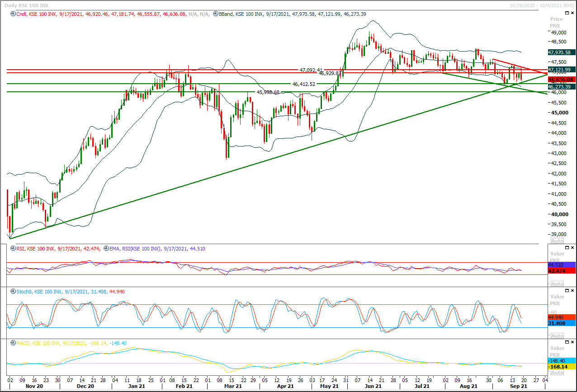Click Jun 21 on the date axis
The image size is (577, 392).
(x=372, y=387)
